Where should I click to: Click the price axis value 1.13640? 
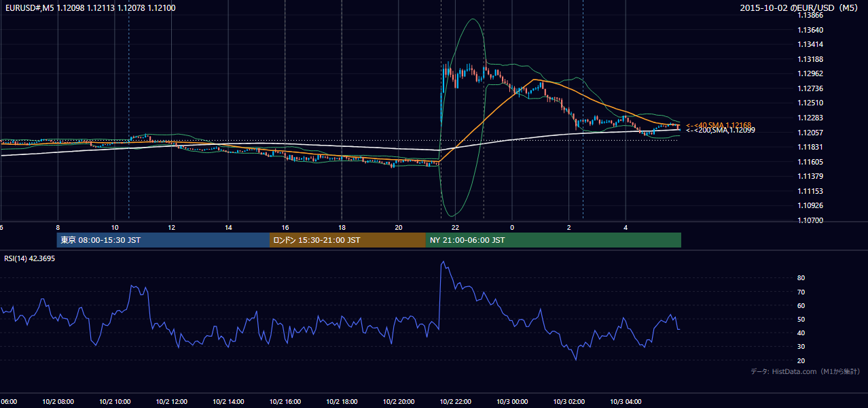[810, 30]
